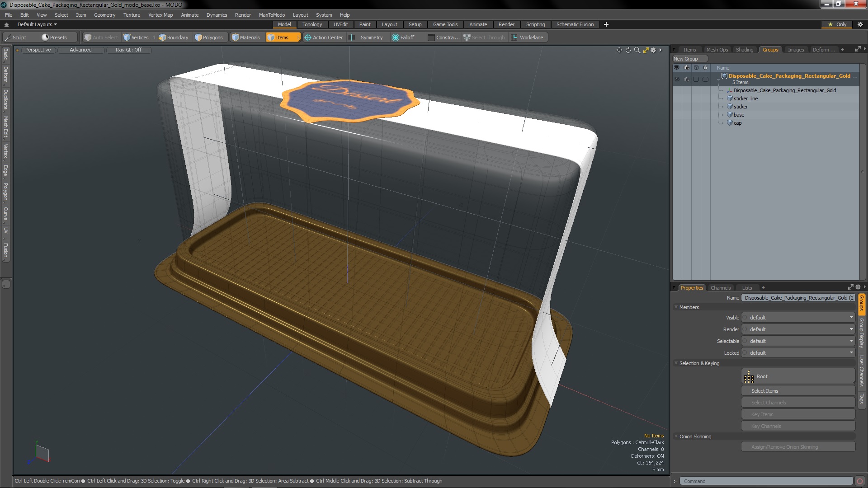Select the Sculpt tool icon
Screen dimensions: 868x488
[7, 38]
